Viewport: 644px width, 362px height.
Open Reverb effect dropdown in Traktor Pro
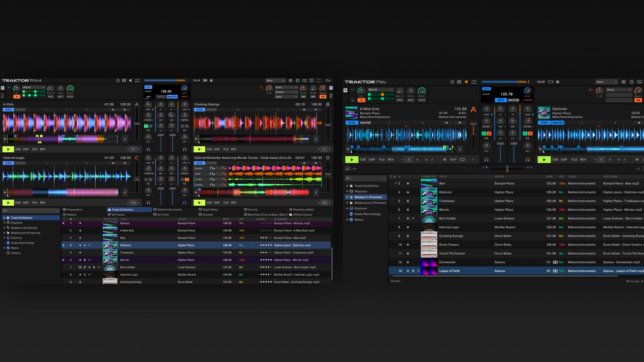pos(286,92)
